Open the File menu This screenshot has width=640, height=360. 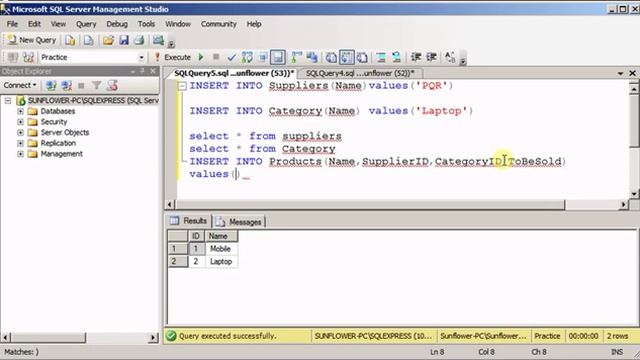pos(12,24)
